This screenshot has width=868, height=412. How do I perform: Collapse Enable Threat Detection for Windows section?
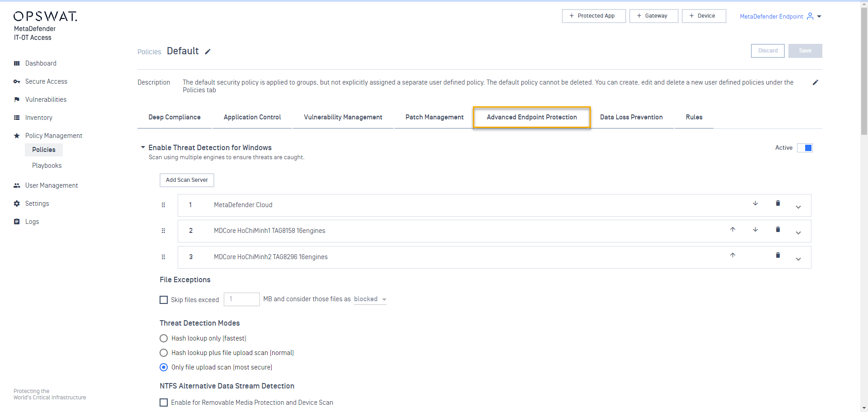point(143,147)
